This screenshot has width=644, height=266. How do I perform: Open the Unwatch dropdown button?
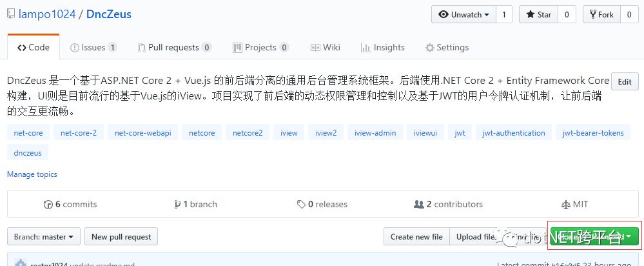(463, 15)
